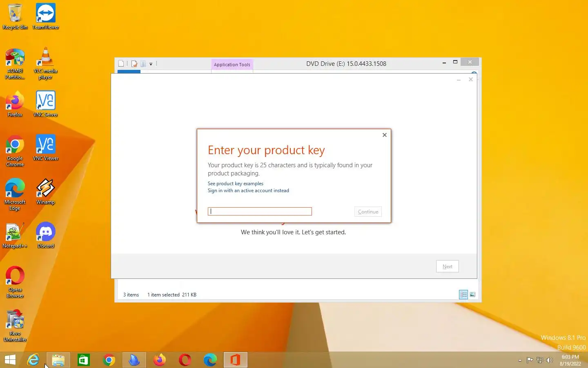
Task: Launch Opera from the taskbar
Action: pos(185,360)
